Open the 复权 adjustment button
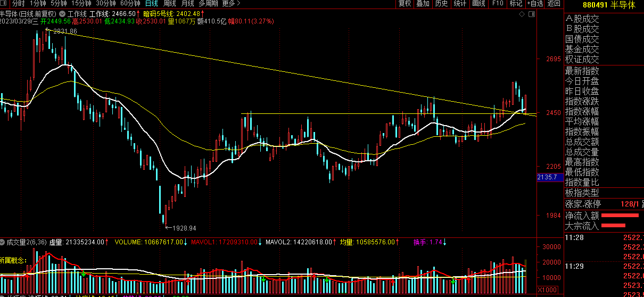This screenshot has height=297, width=644. [x=405, y=3]
